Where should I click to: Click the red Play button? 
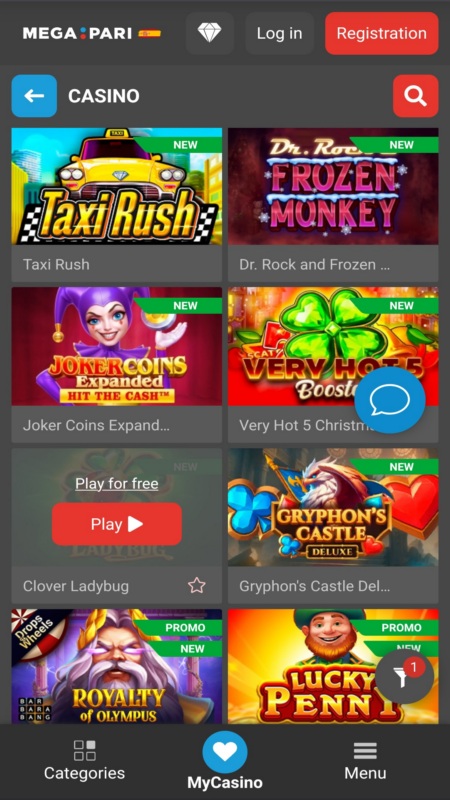(x=117, y=524)
